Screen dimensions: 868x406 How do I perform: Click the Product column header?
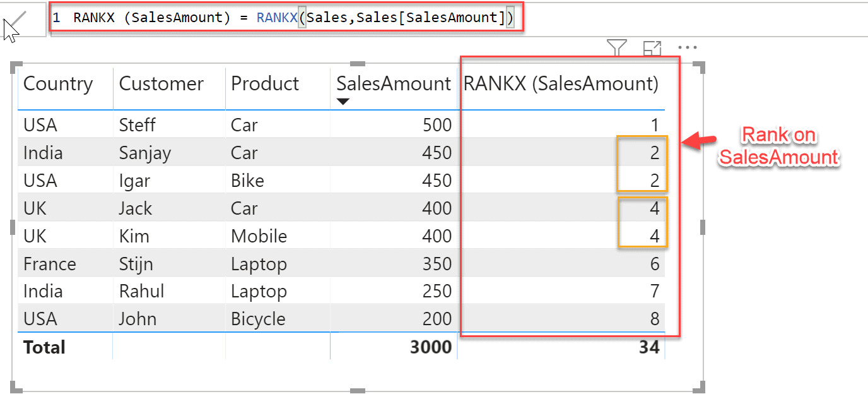pyautogui.click(x=265, y=84)
